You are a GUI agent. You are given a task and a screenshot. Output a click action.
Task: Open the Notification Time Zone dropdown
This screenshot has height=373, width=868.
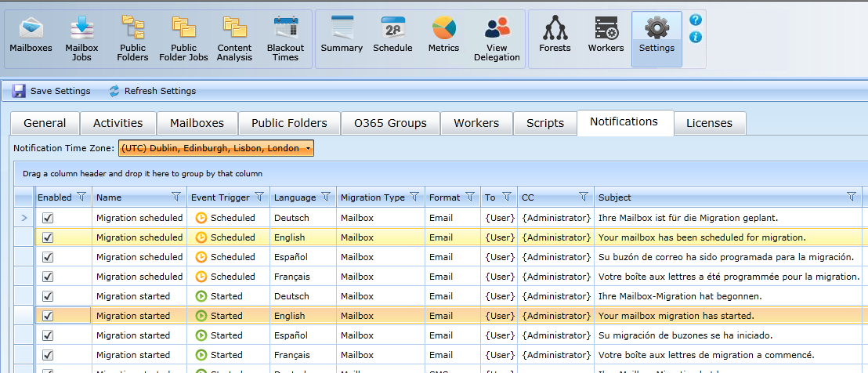pyautogui.click(x=215, y=148)
